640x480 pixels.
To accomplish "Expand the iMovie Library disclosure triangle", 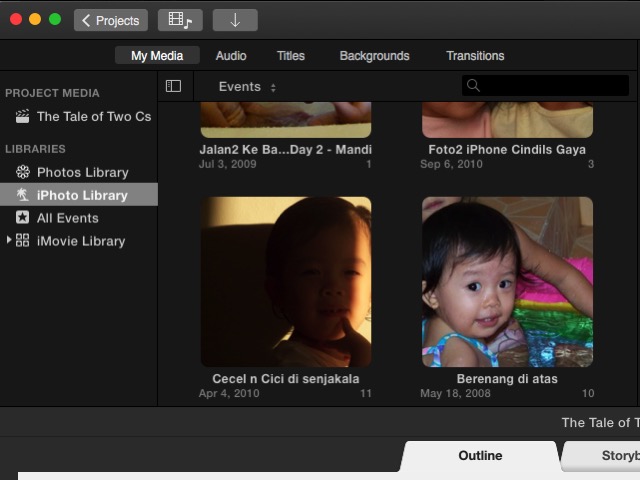I will pos(9,240).
